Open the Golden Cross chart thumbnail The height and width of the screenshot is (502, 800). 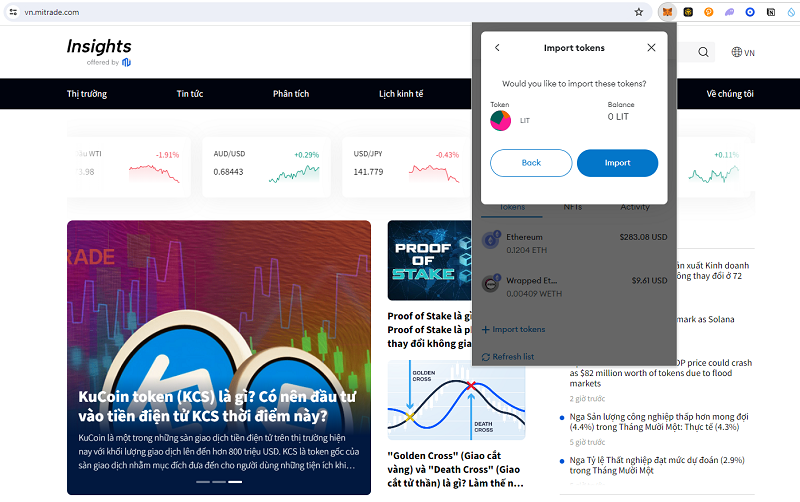(x=456, y=400)
